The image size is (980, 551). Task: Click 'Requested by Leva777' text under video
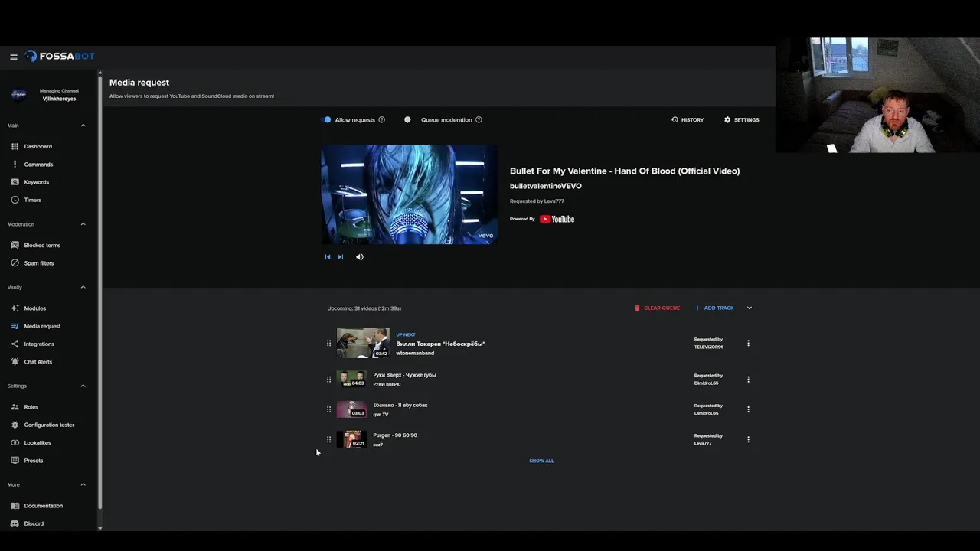pyautogui.click(x=537, y=201)
